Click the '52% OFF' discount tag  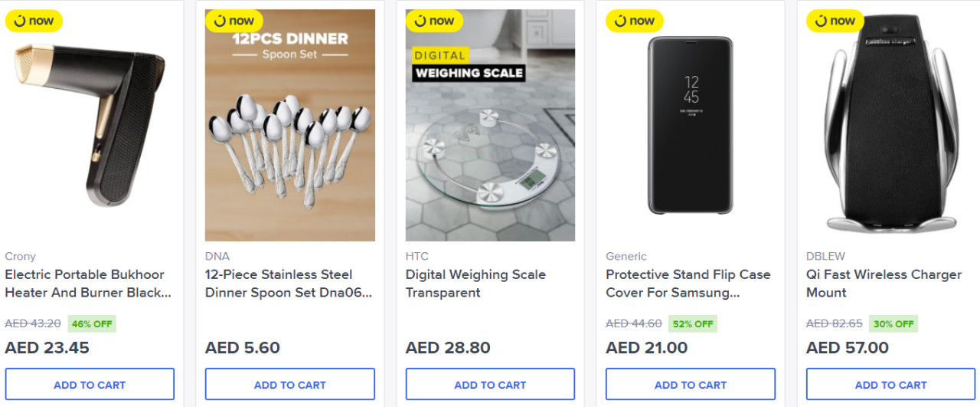pos(693,323)
